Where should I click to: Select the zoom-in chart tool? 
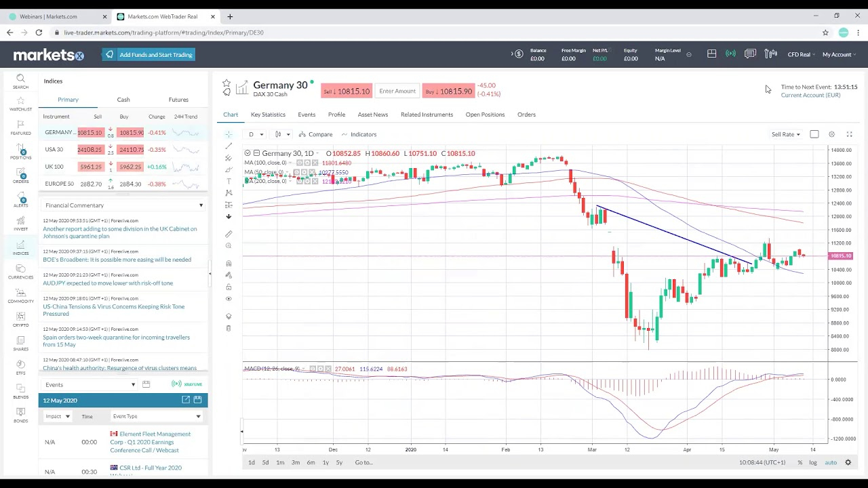229,246
